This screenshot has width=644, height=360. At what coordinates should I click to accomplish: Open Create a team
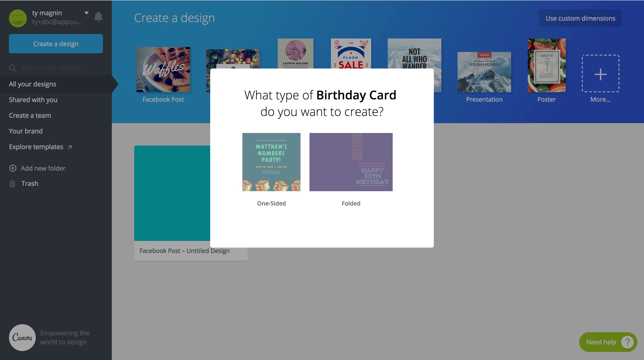click(x=30, y=115)
